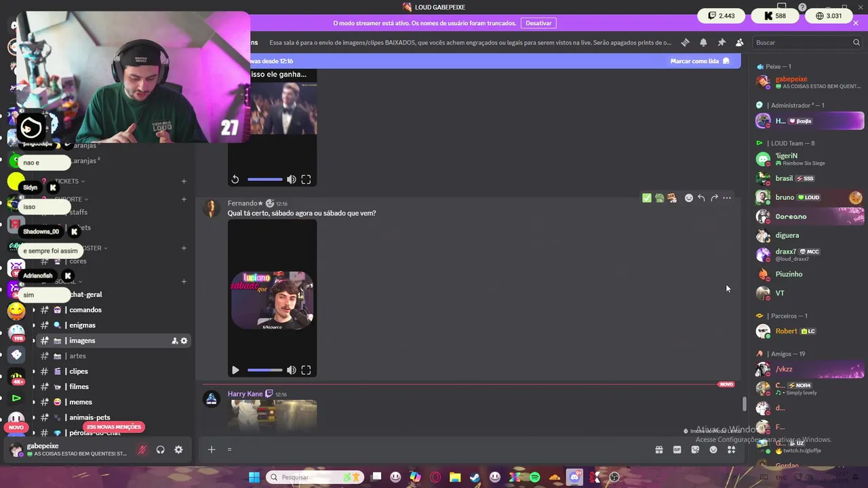868x488 pixels.
Task: Play Fernando's video clip
Action: (x=235, y=370)
